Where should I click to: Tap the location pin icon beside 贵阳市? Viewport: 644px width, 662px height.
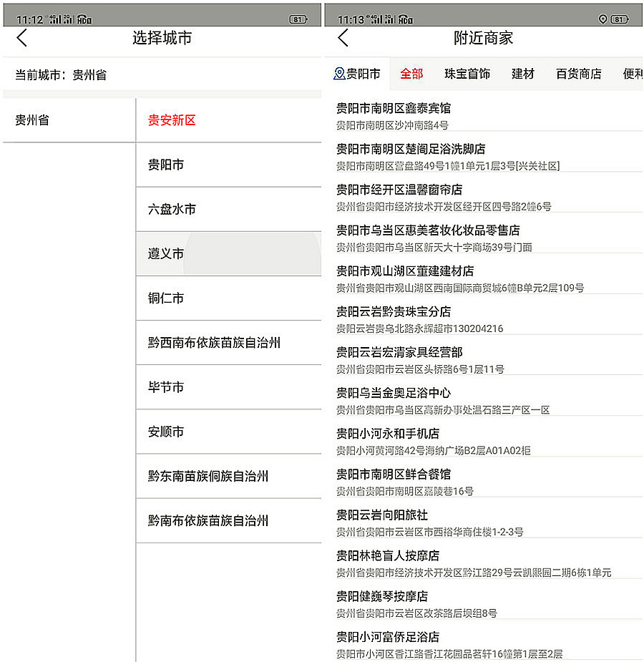pyautogui.click(x=339, y=74)
